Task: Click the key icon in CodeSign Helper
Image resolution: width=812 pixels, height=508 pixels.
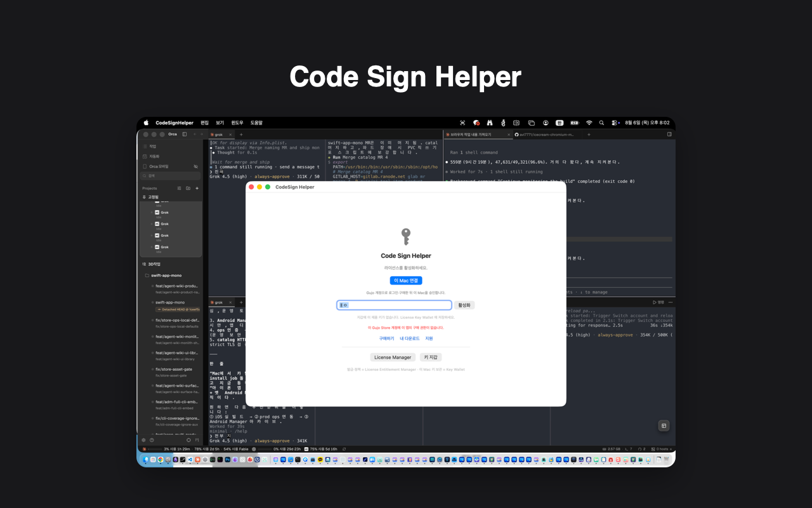Action: tap(406, 237)
